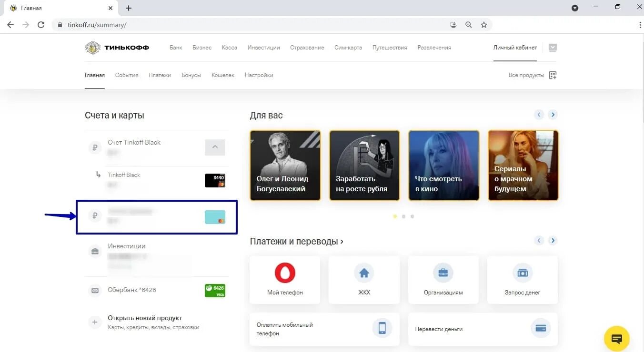The image size is (644, 352).
Task: Open the Банк top menu item
Action: (x=176, y=48)
